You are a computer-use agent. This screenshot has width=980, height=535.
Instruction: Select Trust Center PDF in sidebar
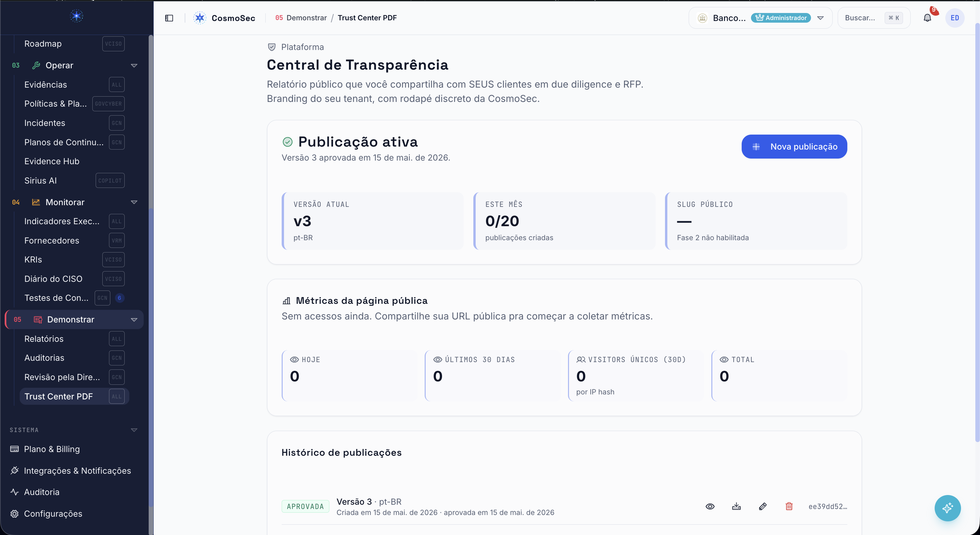[x=74, y=396]
